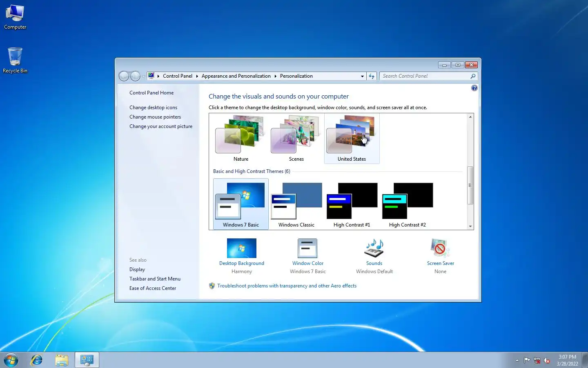Select the United States theme
Viewport: 588px width, 368px height.
(352, 139)
